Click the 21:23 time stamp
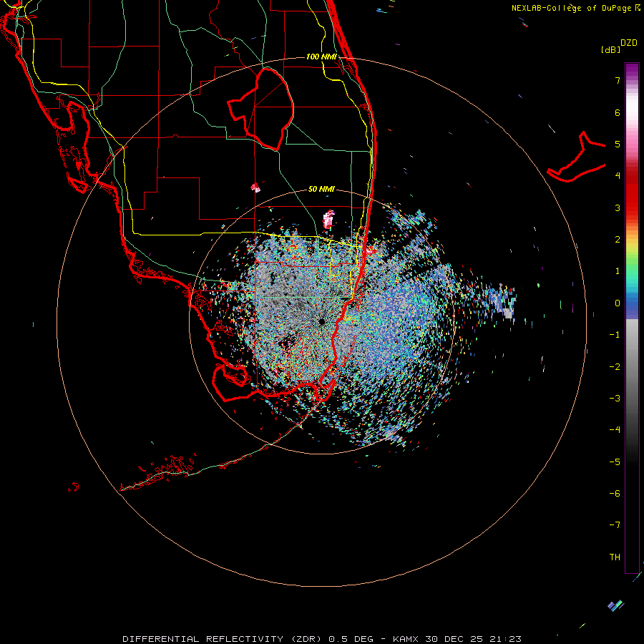Viewport: 644px width, 644px height. click(505, 639)
